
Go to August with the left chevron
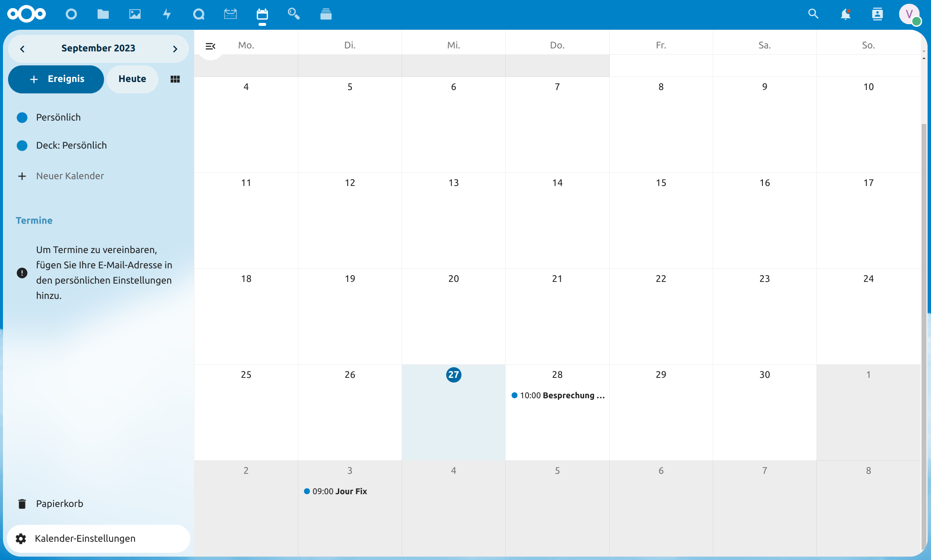coord(22,48)
